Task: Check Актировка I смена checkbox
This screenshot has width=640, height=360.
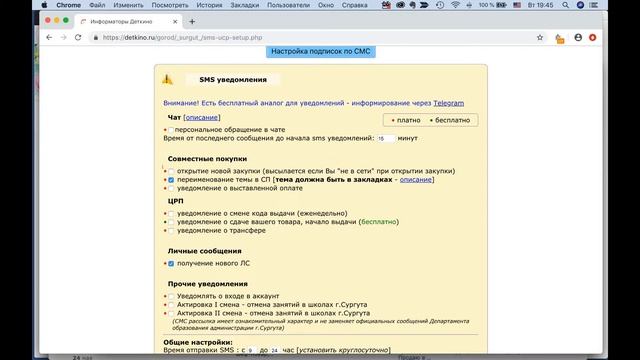Action: pyautogui.click(x=171, y=305)
